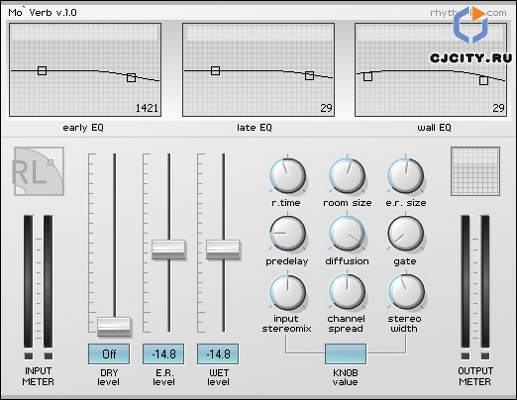The width and height of the screenshot is (517, 400).
Task: Click the wall EQ low band handle
Action: click(368, 76)
